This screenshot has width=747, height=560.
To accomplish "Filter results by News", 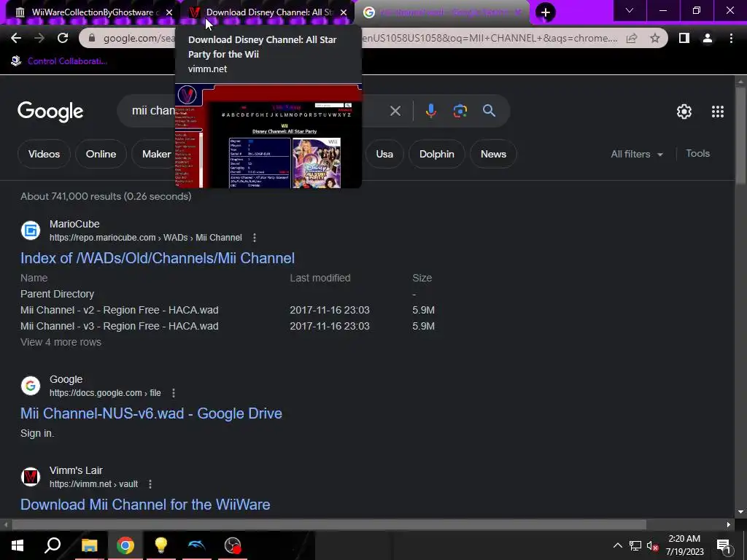I will point(493,154).
